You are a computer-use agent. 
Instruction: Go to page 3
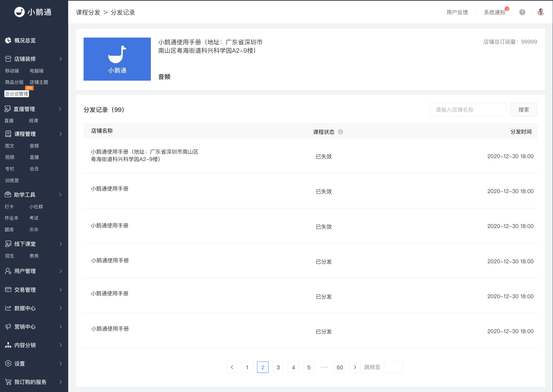point(278,367)
